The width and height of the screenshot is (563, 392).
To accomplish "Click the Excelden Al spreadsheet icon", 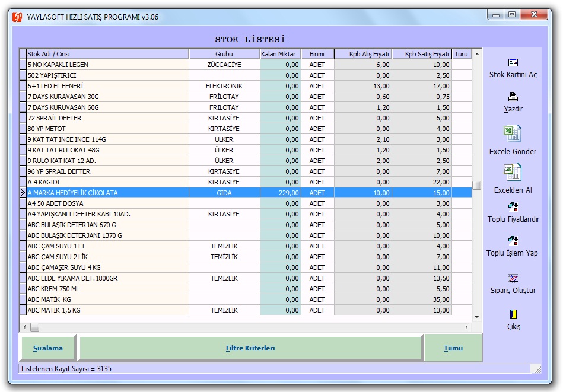I will (513, 173).
